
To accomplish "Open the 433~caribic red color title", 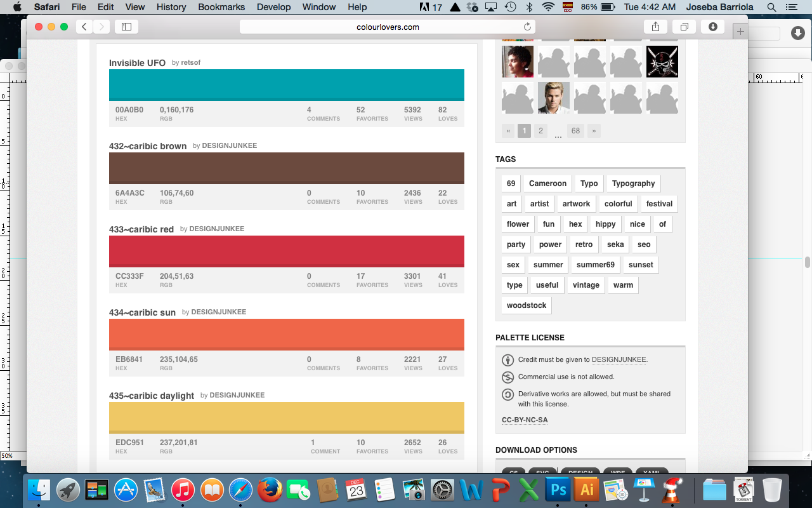I will click(x=141, y=229).
